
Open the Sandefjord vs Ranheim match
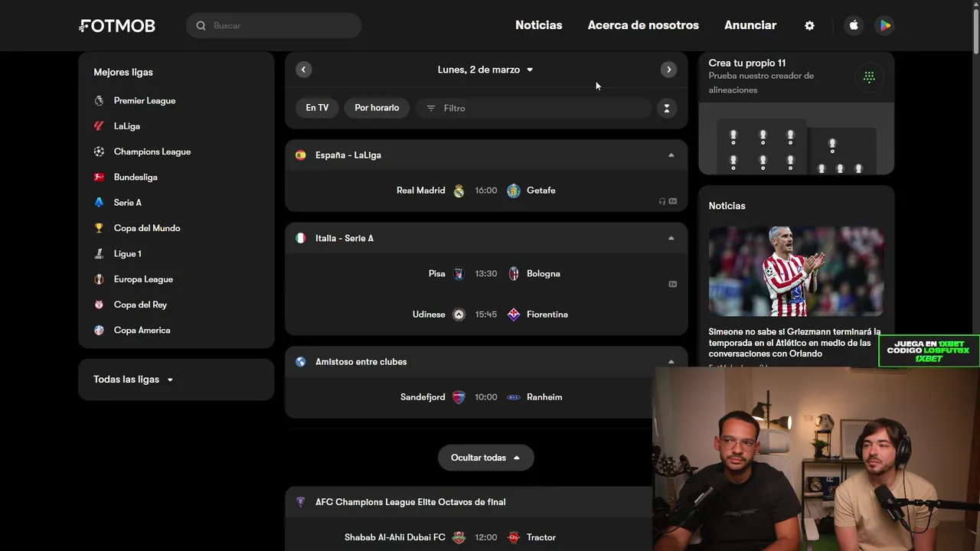[486, 397]
